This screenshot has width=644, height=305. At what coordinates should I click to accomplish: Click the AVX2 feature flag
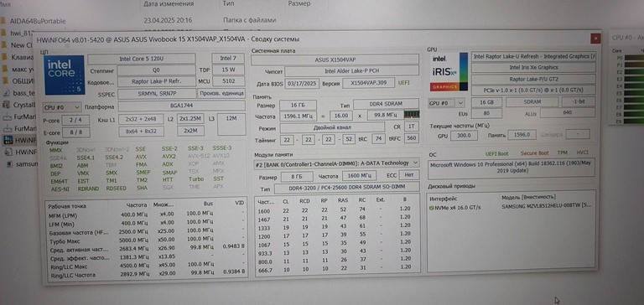click(x=169, y=157)
